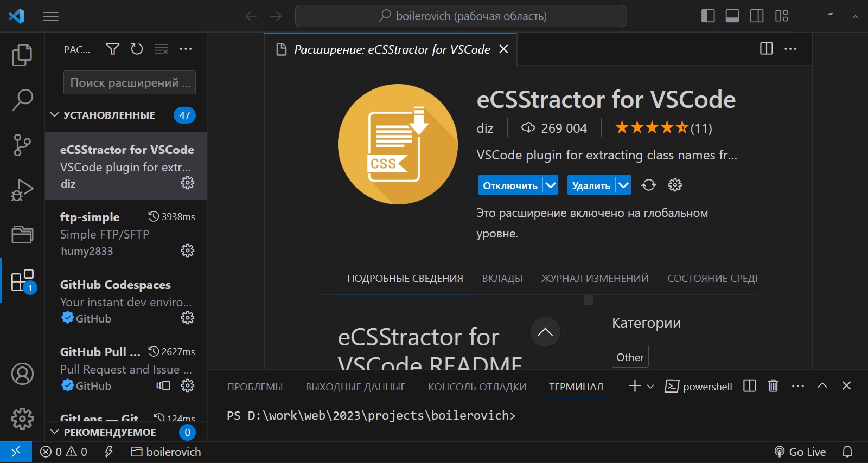This screenshot has height=463, width=868.
Task: Click boilerovich folder in status bar
Action: click(165, 452)
